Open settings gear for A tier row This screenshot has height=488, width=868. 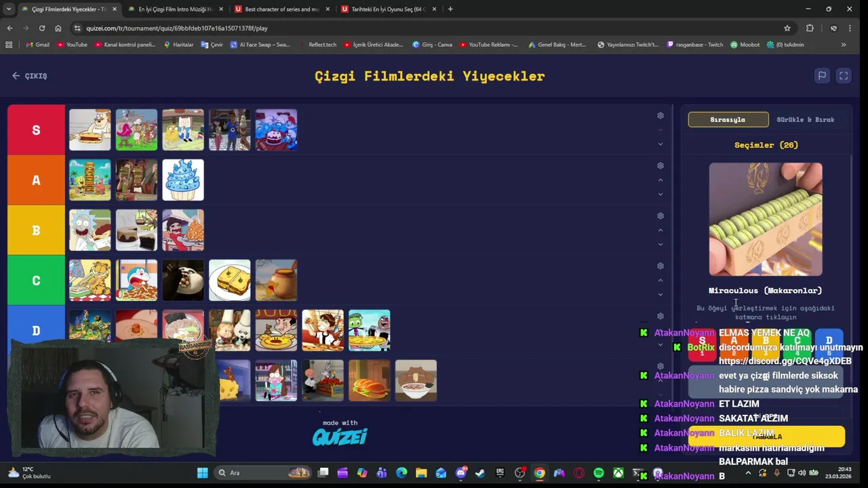(x=660, y=166)
